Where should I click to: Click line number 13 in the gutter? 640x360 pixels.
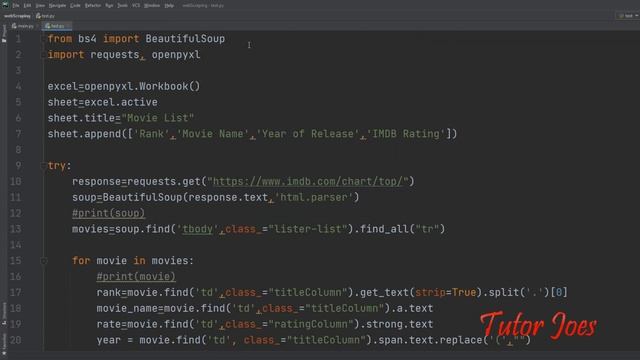[16, 229]
